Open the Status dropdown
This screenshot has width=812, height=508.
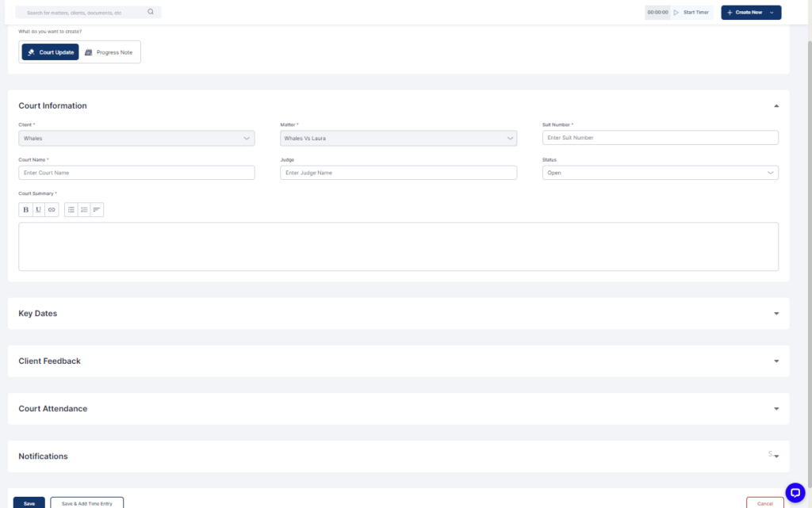pyautogui.click(x=660, y=173)
